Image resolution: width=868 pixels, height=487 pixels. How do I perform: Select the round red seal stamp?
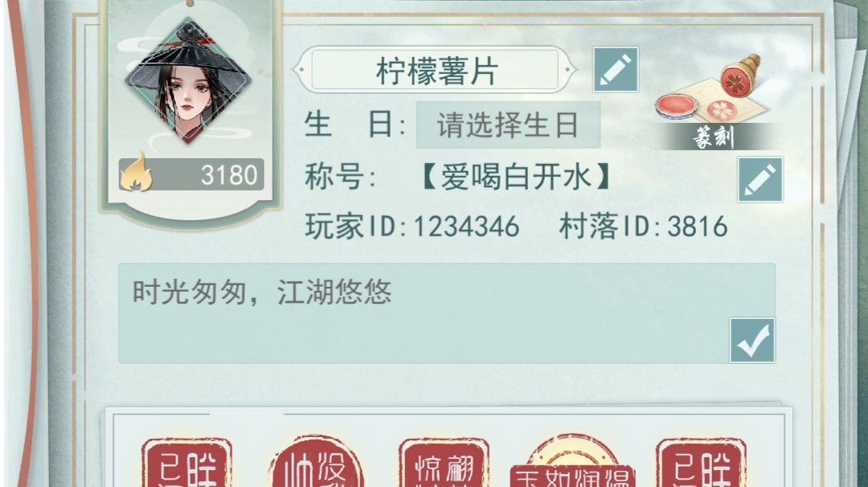[x=316, y=463]
